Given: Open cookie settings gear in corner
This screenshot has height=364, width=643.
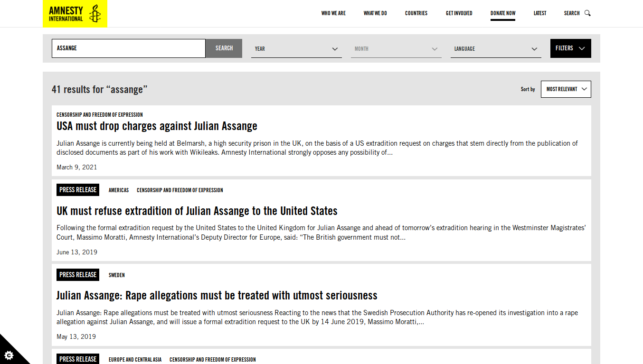Looking at the screenshot, I should pos(9,355).
